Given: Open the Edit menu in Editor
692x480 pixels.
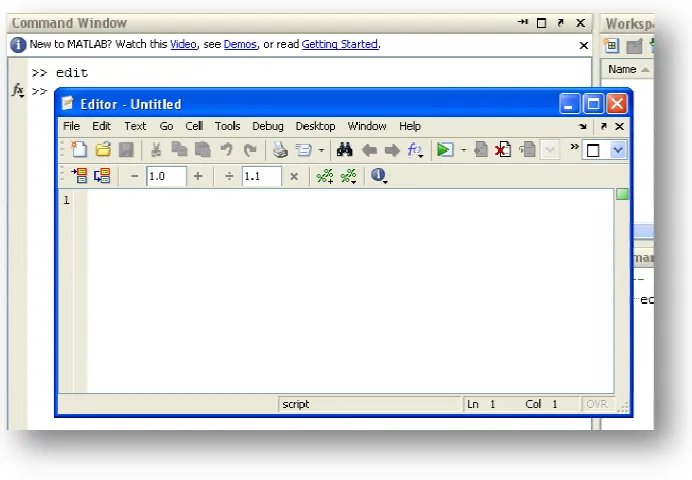Looking at the screenshot, I should coord(101,126).
